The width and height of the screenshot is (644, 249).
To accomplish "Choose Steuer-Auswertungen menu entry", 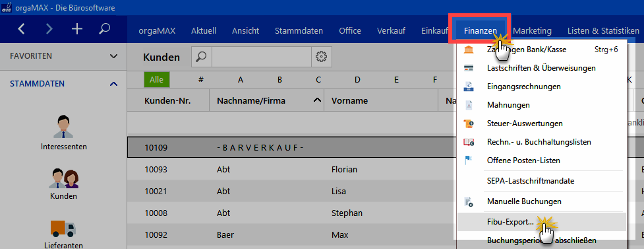I will click(541, 124).
